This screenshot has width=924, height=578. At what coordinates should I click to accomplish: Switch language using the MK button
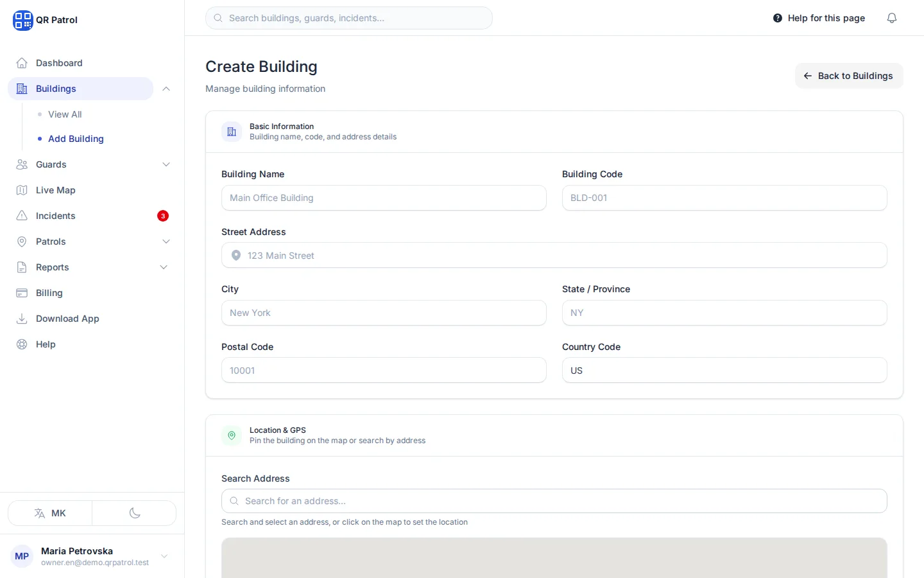(x=50, y=513)
